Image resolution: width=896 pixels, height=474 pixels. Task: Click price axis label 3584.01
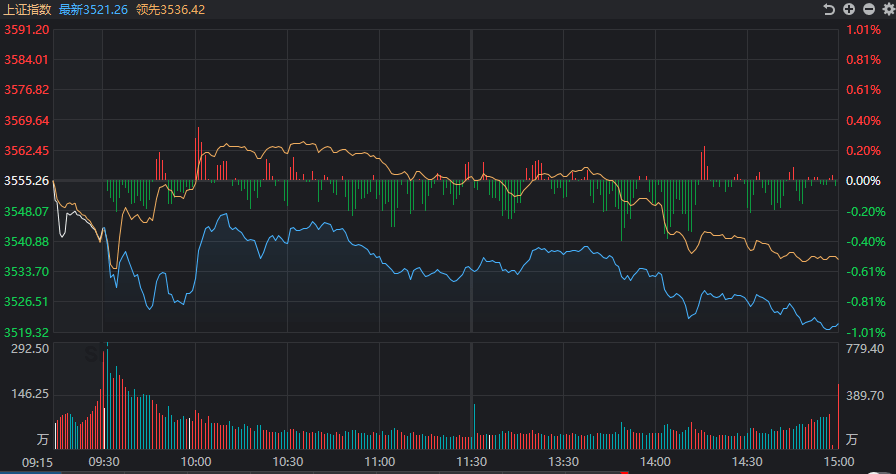[27, 59]
